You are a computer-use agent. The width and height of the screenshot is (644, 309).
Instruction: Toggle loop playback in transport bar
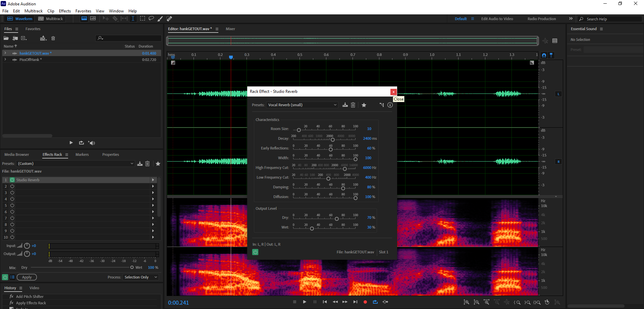pyautogui.click(x=375, y=302)
